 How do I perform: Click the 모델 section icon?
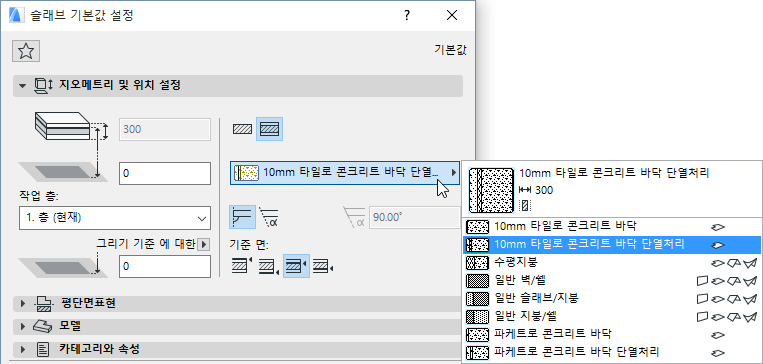[x=43, y=326]
